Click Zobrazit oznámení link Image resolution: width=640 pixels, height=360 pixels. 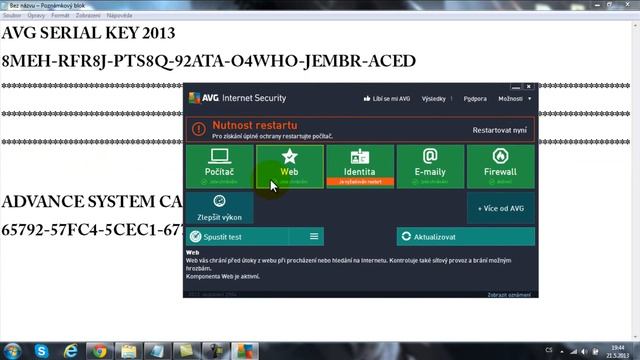(x=509, y=295)
